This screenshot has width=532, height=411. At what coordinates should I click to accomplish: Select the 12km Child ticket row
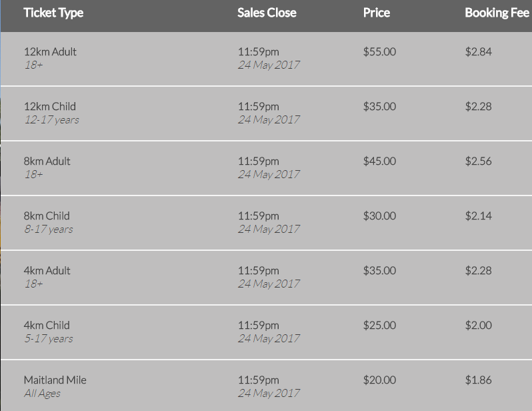click(50, 107)
